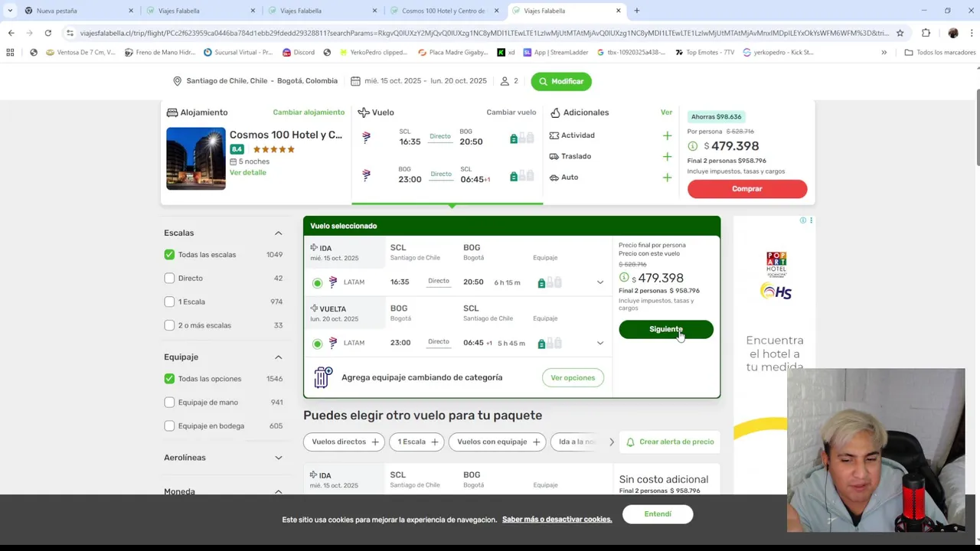Open Chrome profile avatar
The height and width of the screenshot is (551, 980).
953,33
